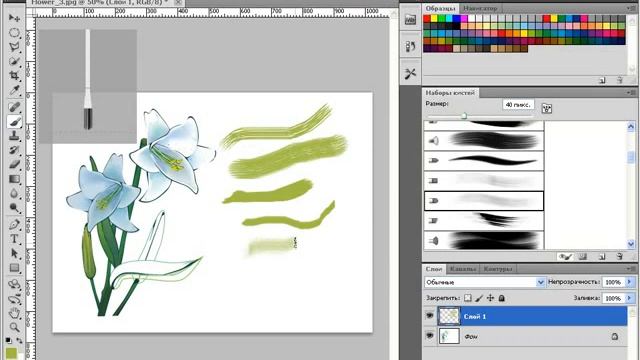Open the green foreground color picker
The height and width of the screenshot is (360, 640).
[11, 353]
